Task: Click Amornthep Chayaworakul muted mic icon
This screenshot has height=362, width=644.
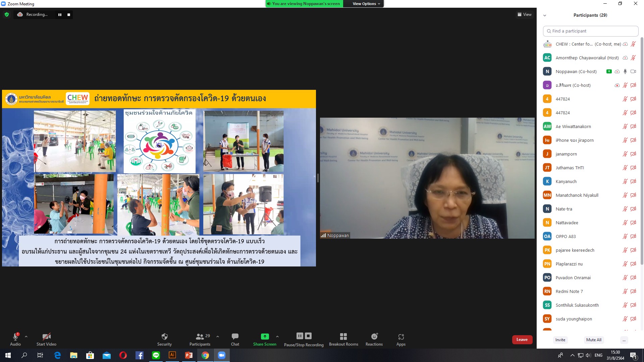Action: (633, 58)
